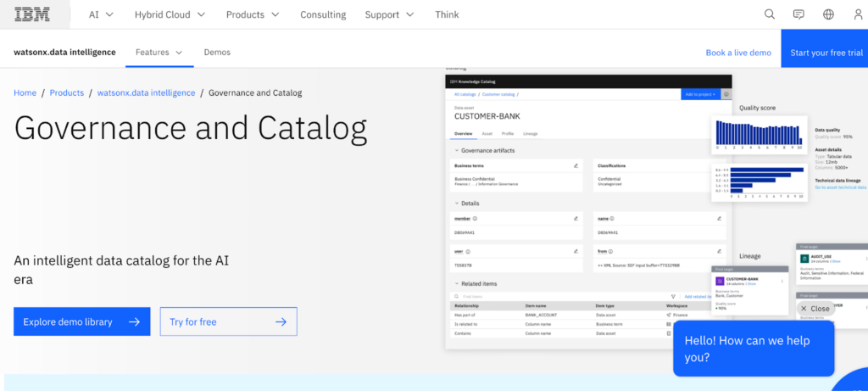The height and width of the screenshot is (391, 868).
Task: Click the IBM logo
Action: [x=32, y=14]
